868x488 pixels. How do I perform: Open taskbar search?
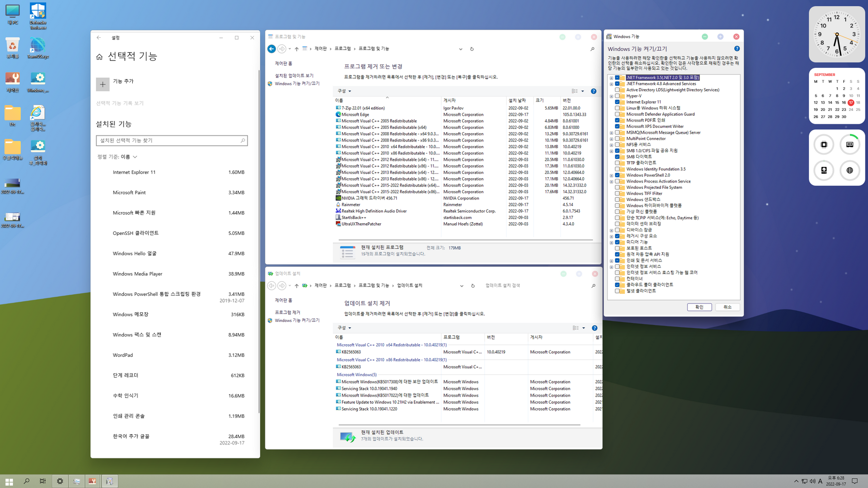(x=26, y=481)
